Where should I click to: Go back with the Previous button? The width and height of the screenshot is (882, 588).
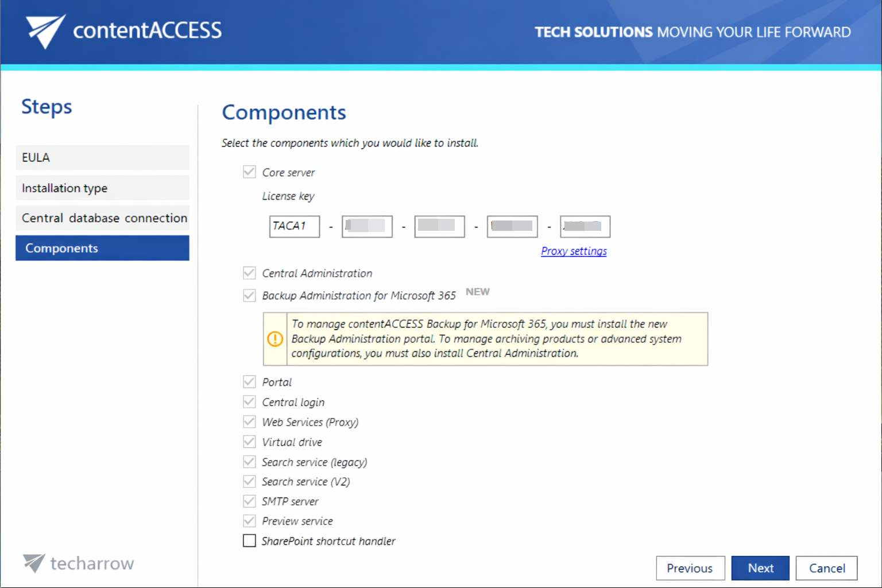tap(690, 568)
